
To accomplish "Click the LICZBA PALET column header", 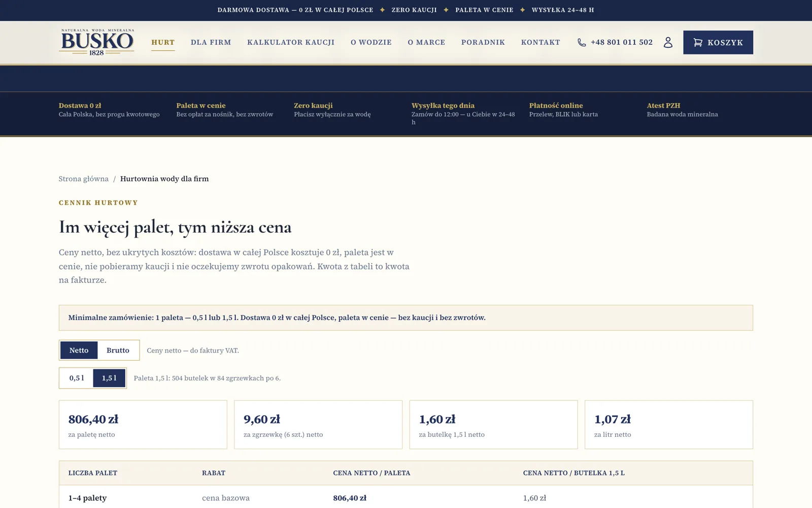I will tap(93, 473).
